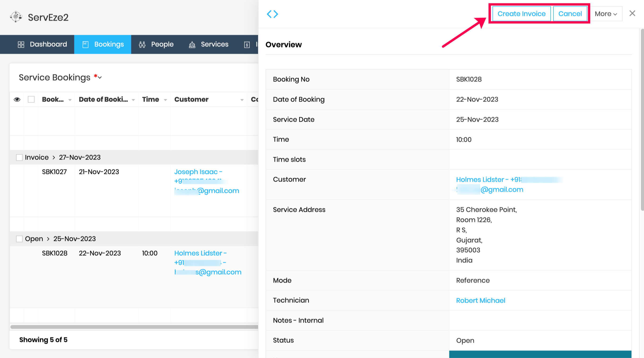Close the booking detail panel
Screen dimensions: 644x358
tap(632, 13)
